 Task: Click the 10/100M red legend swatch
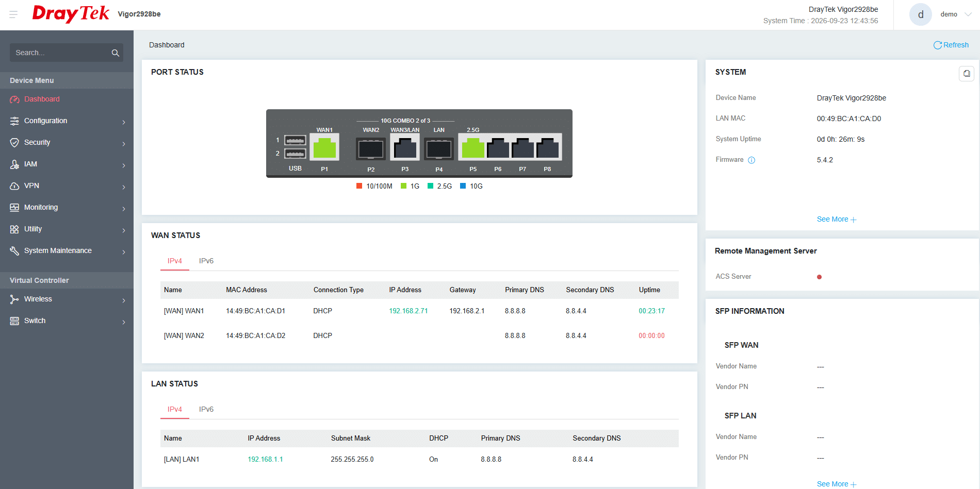359,186
